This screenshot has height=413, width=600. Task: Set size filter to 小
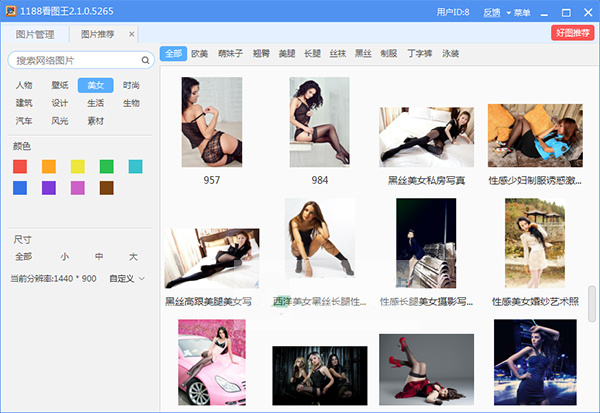64,256
